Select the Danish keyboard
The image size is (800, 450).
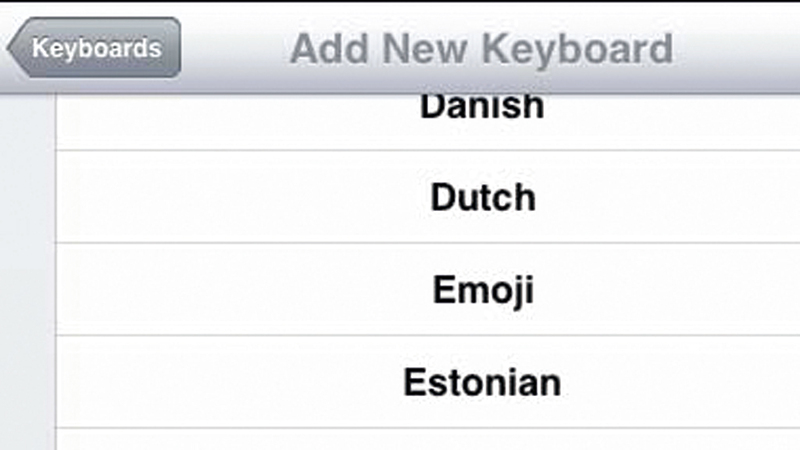(x=482, y=108)
